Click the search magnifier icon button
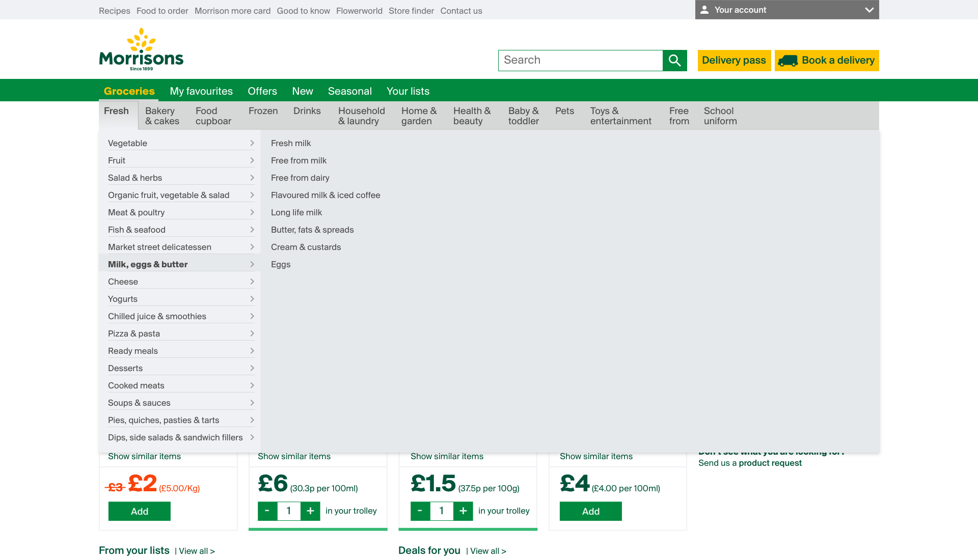 (x=675, y=61)
